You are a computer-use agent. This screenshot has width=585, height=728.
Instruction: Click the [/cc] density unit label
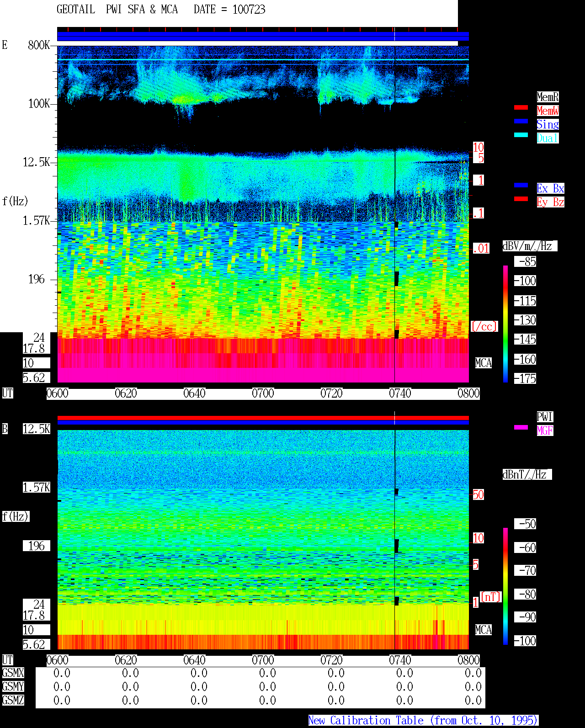484,326
